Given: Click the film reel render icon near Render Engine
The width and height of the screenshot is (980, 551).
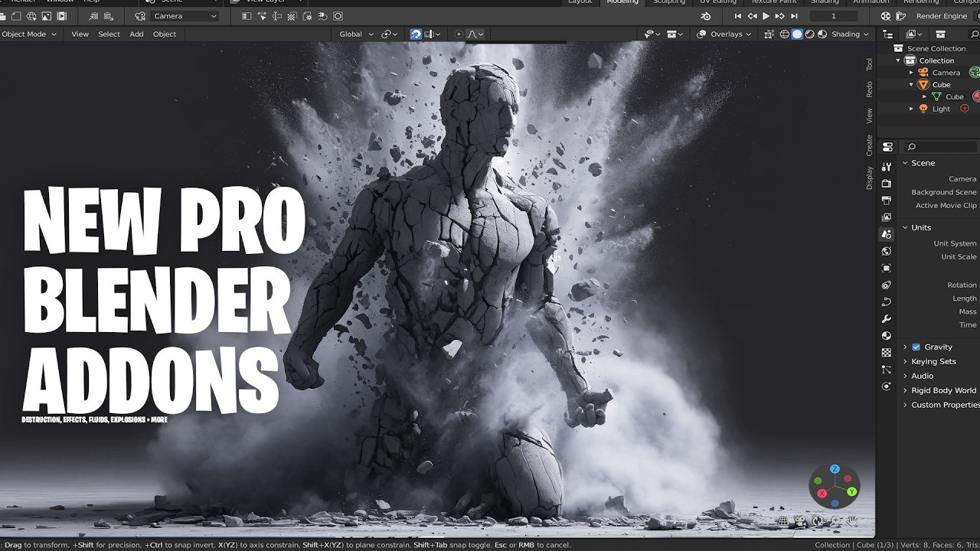Looking at the screenshot, I should pos(886,16).
